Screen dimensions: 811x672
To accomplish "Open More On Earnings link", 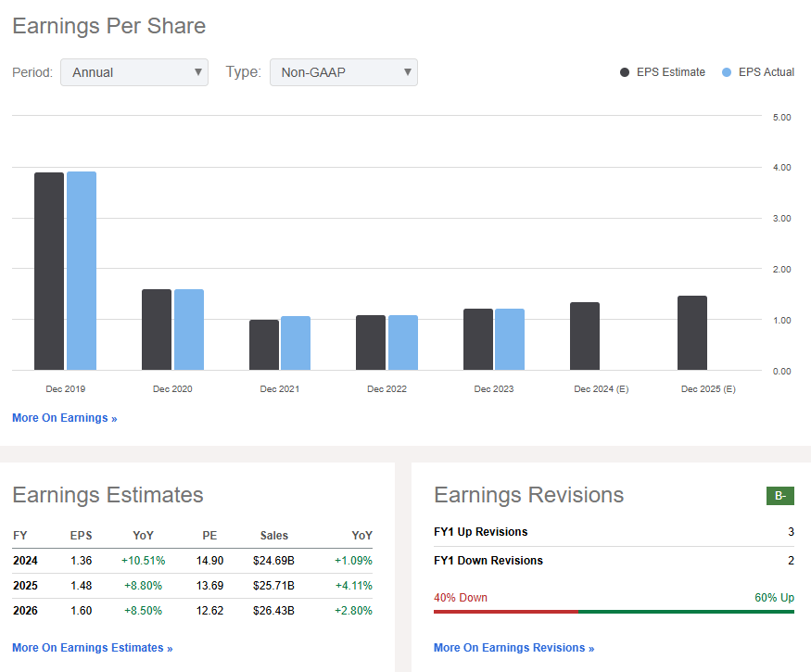I will [64, 417].
